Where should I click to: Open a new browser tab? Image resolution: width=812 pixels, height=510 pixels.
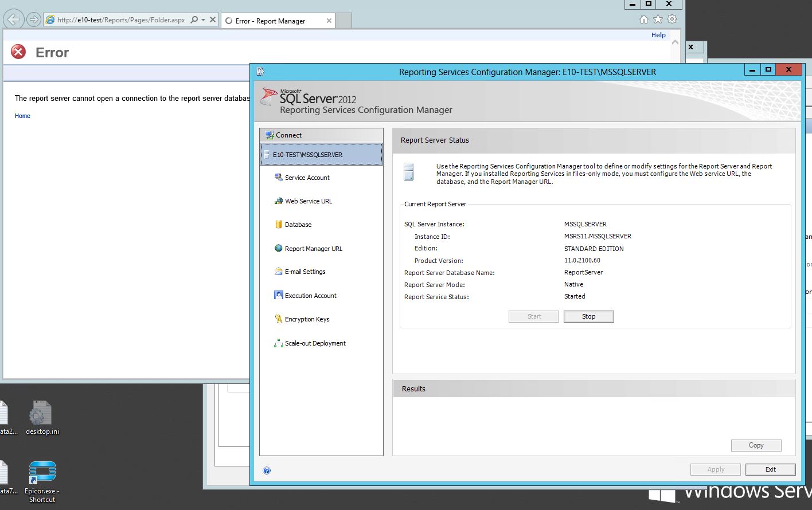[x=343, y=21]
